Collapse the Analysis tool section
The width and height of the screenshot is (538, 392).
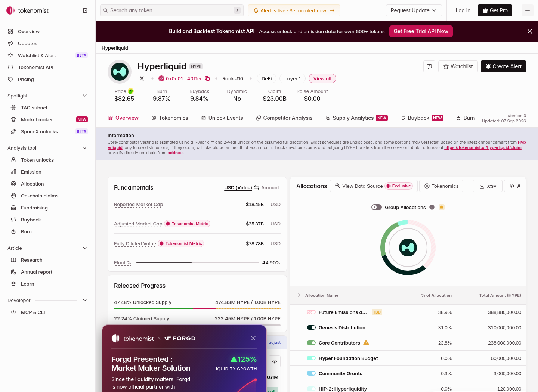pos(85,148)
